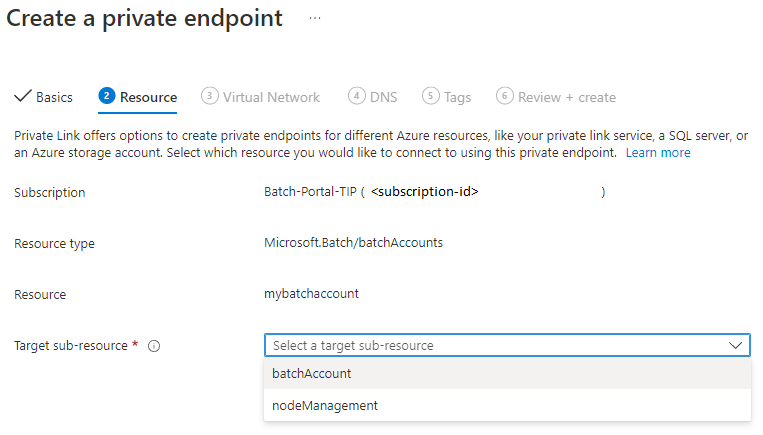Click the step 2 Resource circle icon
763x435 pixels.
tap(107, 96)
